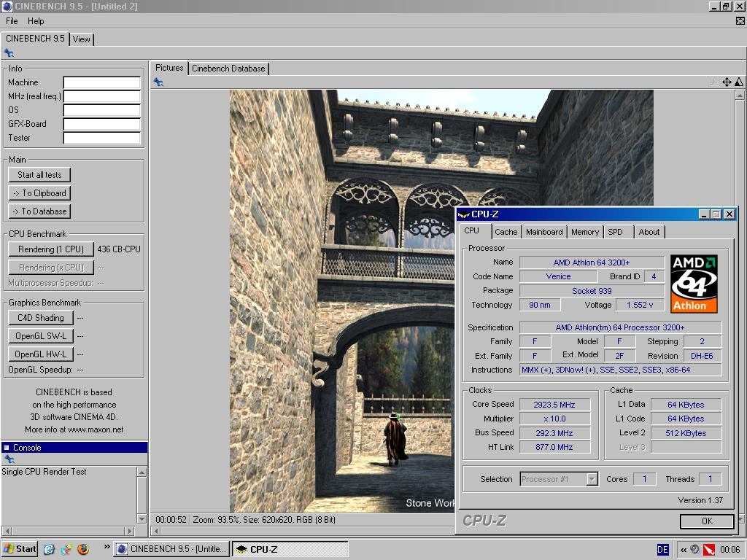The height and width of the screenshot is (560, 747).
Task: Click the GFX-Board input field
Action: (102, 124)
